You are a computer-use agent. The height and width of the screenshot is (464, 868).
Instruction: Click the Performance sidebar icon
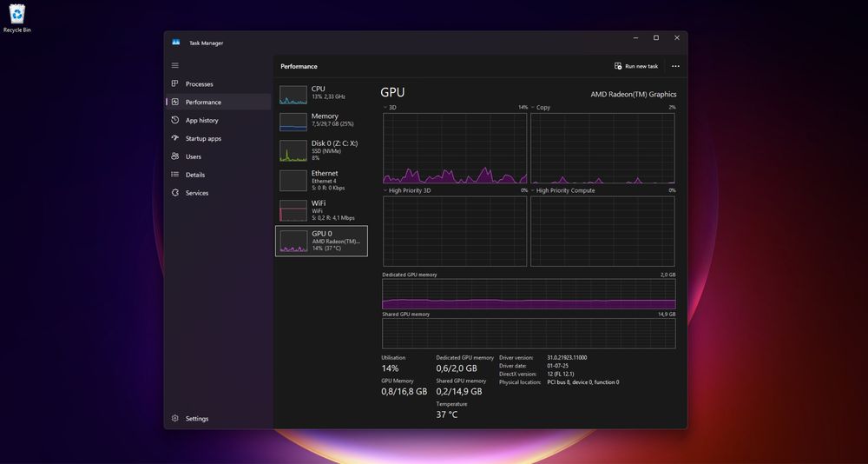pos(175,102)
